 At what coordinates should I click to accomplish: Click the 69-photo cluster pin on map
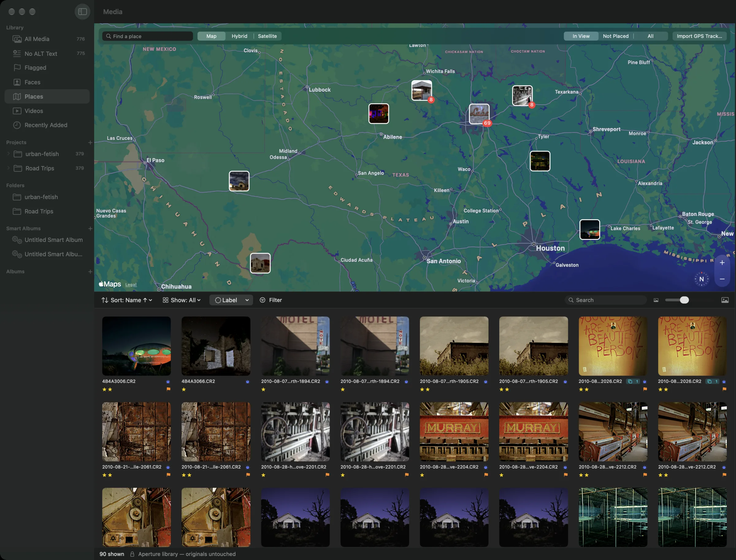(479, 114)
